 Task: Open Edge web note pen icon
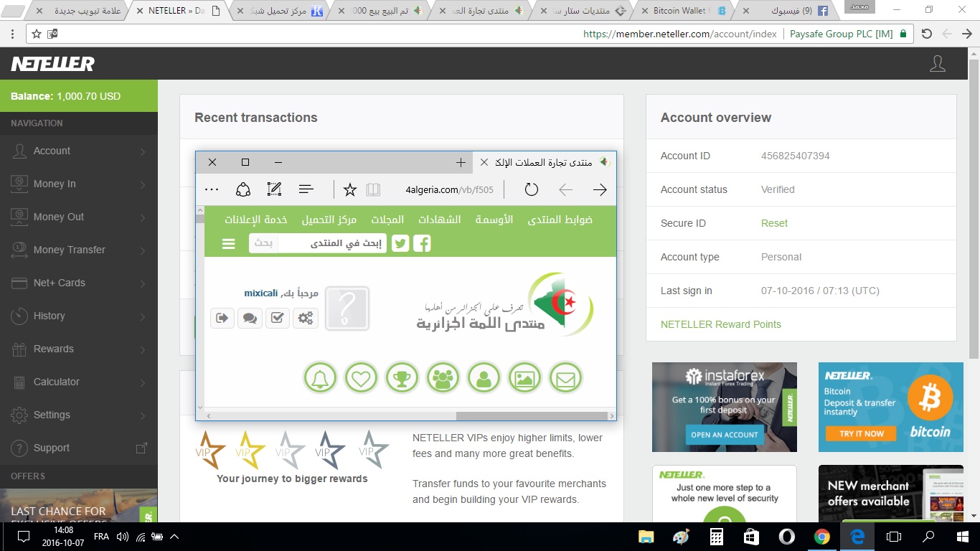point(274,189)
